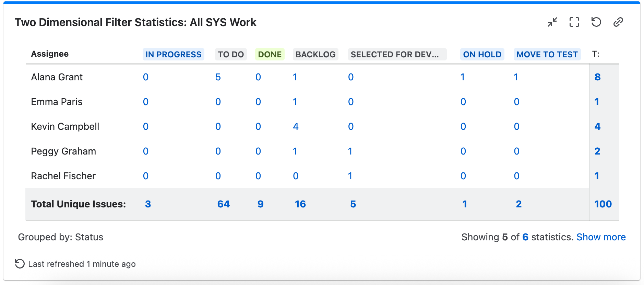Open Kevin Campbell's 4 Backlog issues
The height and width of the screenshot is (285, 644).
coord(296,127)
